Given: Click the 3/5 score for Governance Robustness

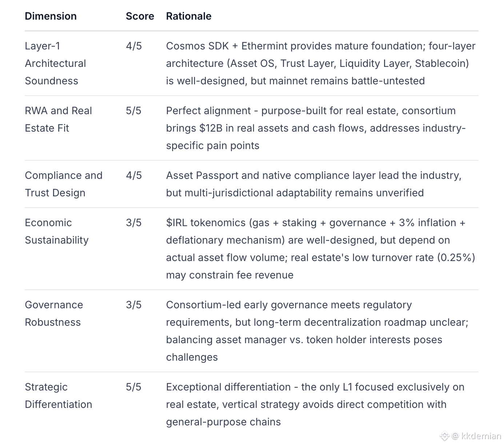Looking at the screenshot, I should pyautogui.click(x=133, y=305).
